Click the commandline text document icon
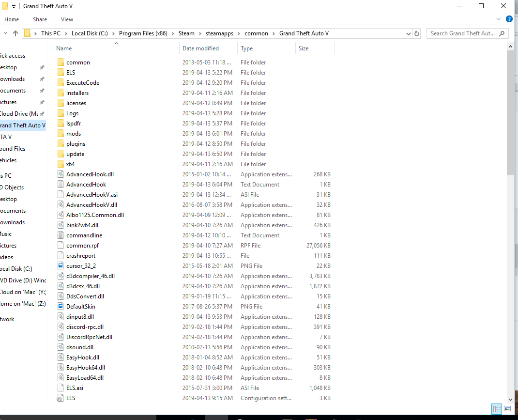Viewport: 518px width, 420px height. point(61,235)
